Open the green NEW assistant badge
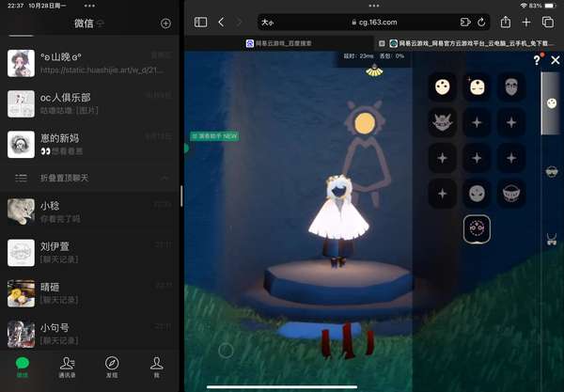This screenshot has width=564, height=392. [214, 136]
